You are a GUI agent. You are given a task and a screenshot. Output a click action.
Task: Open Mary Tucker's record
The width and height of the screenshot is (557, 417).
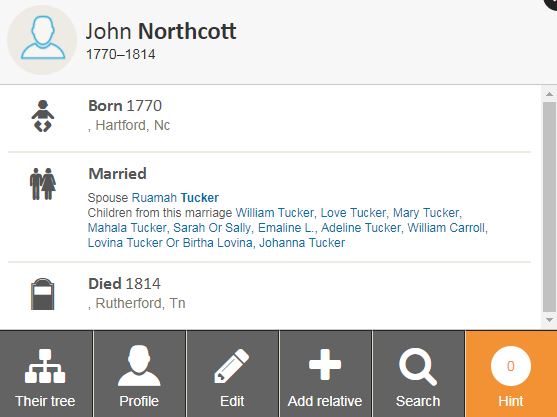click(427, 212)
